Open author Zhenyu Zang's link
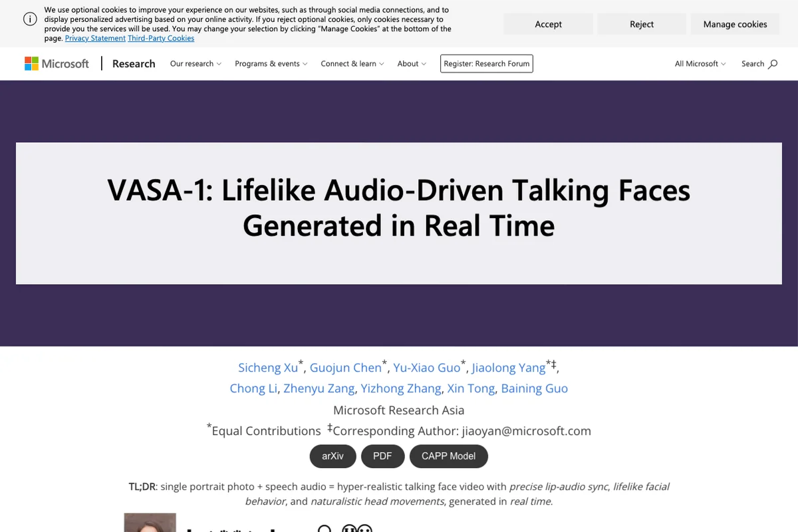 (319, 388)
